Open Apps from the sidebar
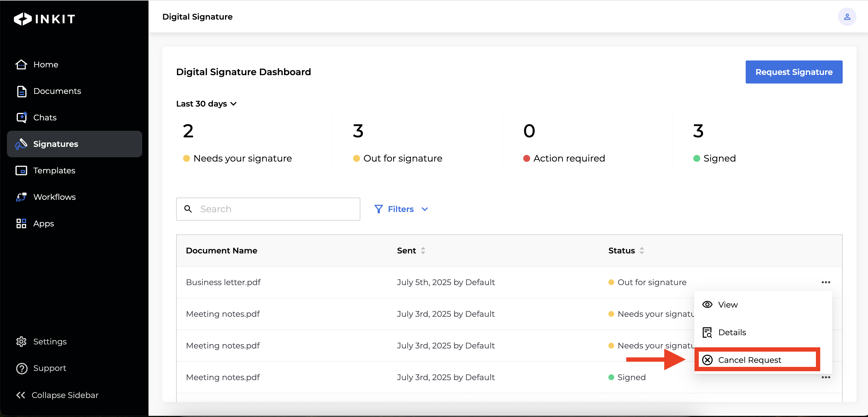Viewport: 868px width, 417px height. (x=43, y=223)
